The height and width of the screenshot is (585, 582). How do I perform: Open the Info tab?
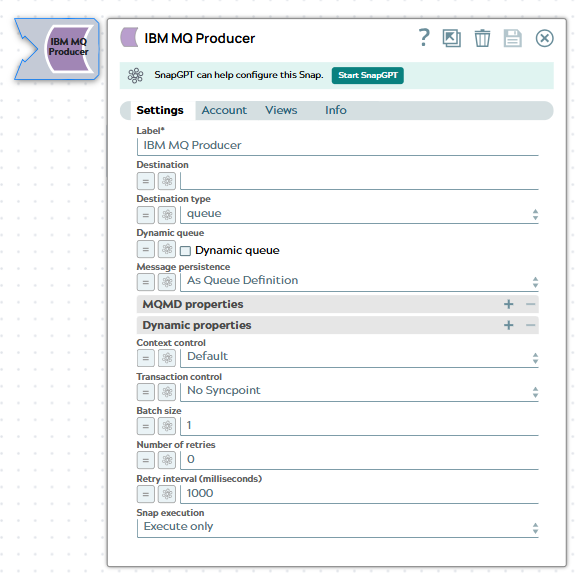click(336, 110)
